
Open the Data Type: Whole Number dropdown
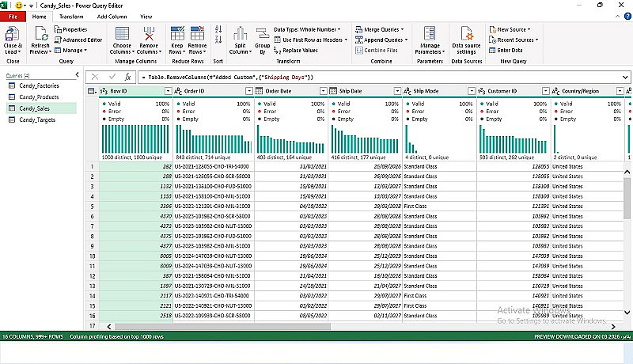tap(306, 29)
